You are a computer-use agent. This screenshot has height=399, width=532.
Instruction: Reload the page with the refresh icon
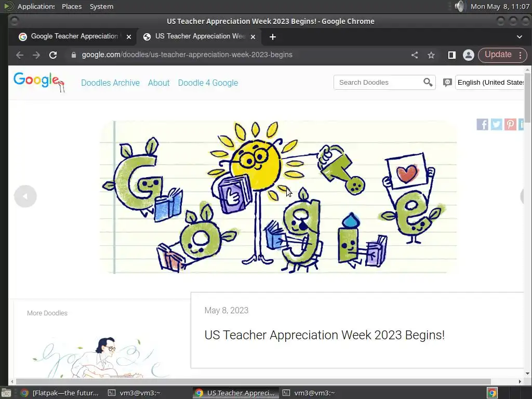tap(53, 55)
